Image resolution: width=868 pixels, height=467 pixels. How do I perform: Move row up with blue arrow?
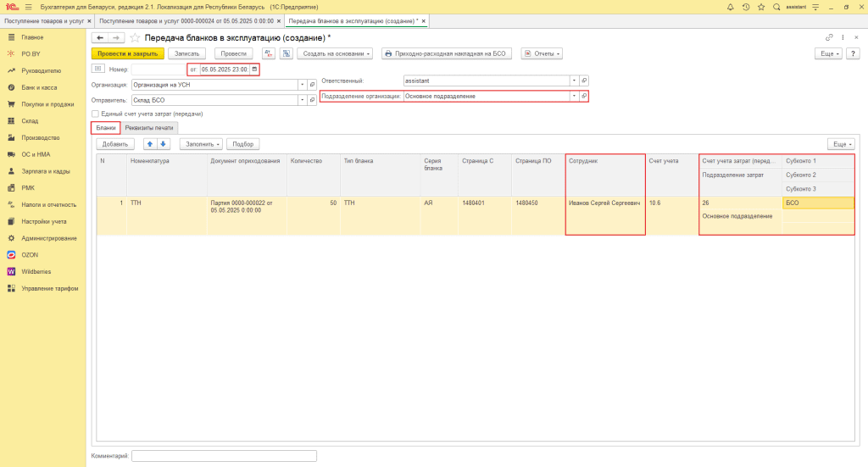coord(149,144)
